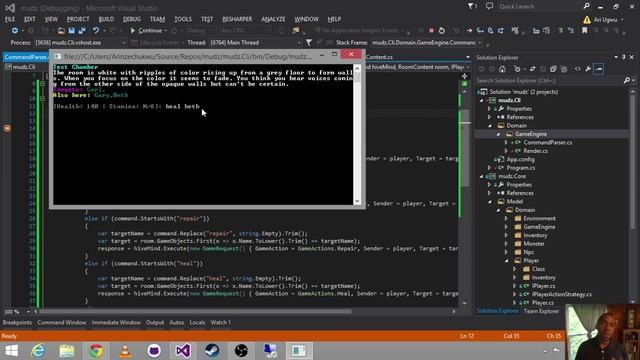Click the Continue debugging button

click(146, 31)
